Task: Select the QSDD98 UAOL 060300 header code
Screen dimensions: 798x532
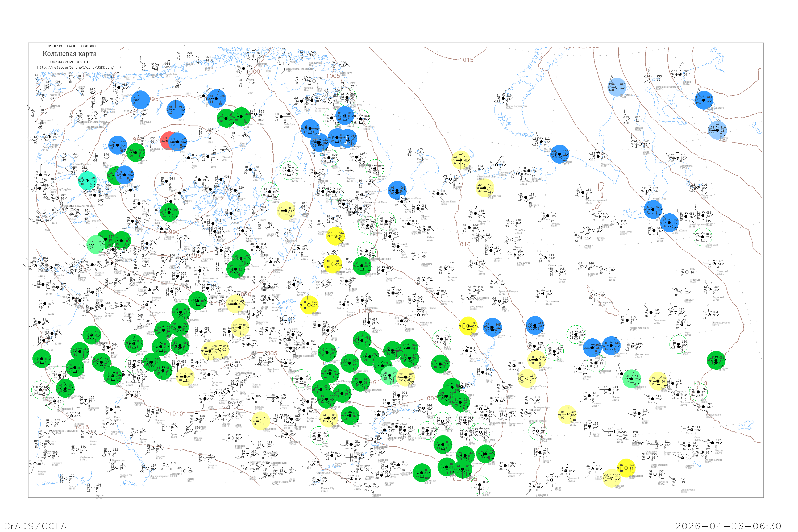Action: 71,46
